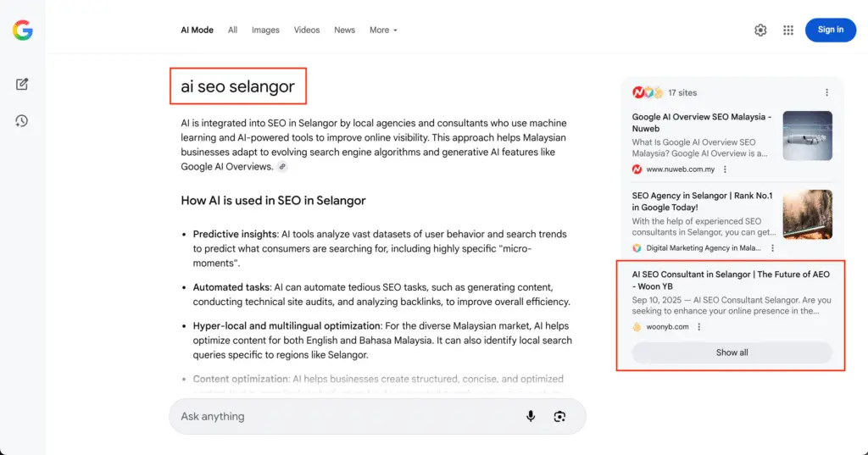Click the link chip after Google AI Overviews
Viewport: 868px width, 455px height.
point(282,167)
